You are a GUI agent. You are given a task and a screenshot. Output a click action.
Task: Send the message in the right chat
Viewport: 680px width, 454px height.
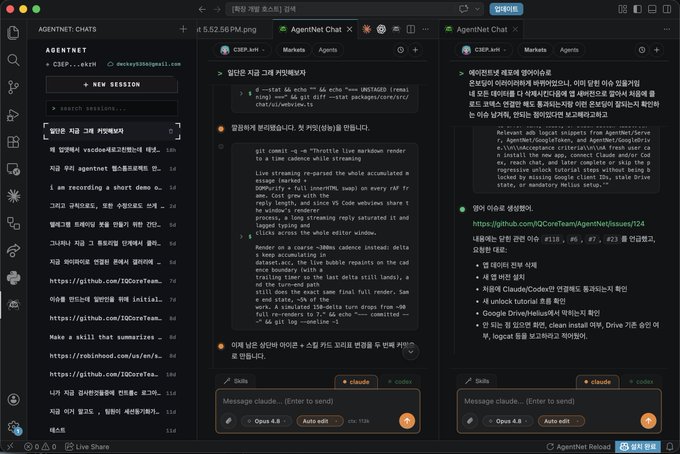click(648, 421)
